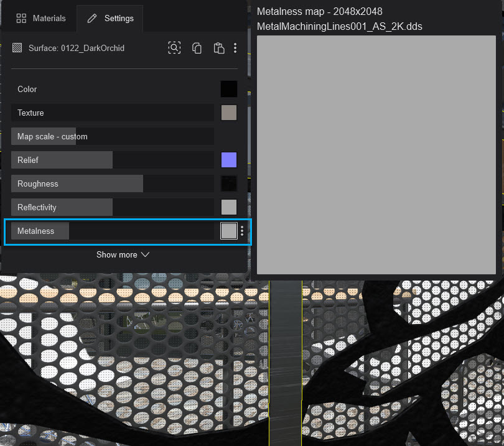Click the Materials tab grid icon
The width and height of the screenshot is (504, 446).
[x=21, y=18]
